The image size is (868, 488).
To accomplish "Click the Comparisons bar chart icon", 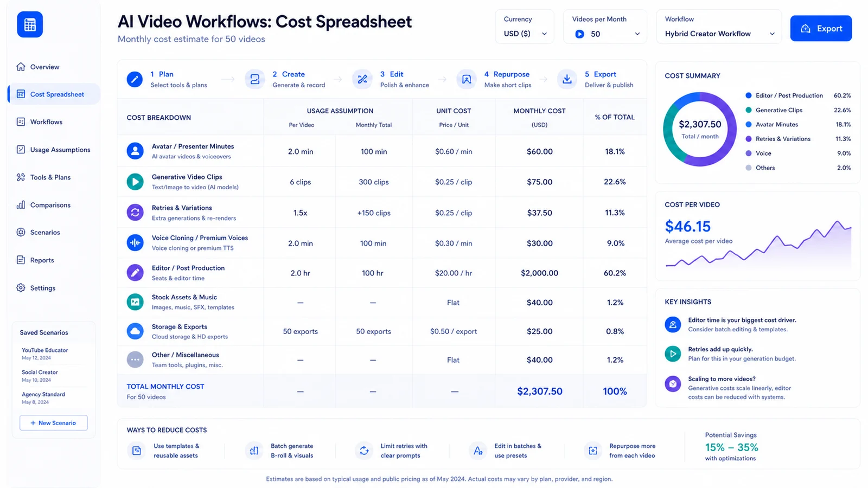I will [21, 204].
